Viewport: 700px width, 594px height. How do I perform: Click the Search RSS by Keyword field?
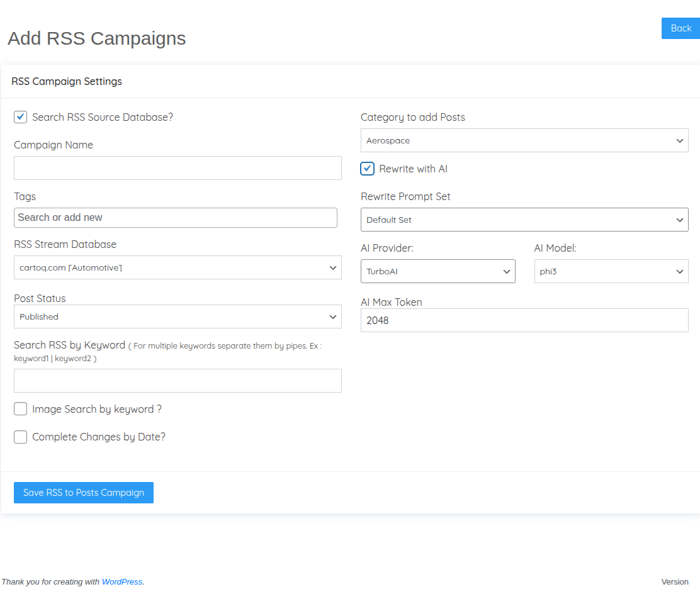coord(178,381)
